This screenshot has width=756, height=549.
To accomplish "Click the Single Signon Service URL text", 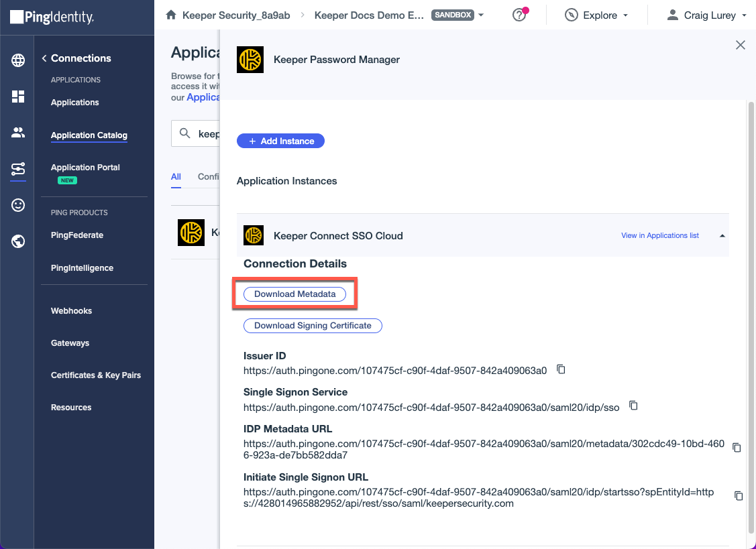I will 431,408.
